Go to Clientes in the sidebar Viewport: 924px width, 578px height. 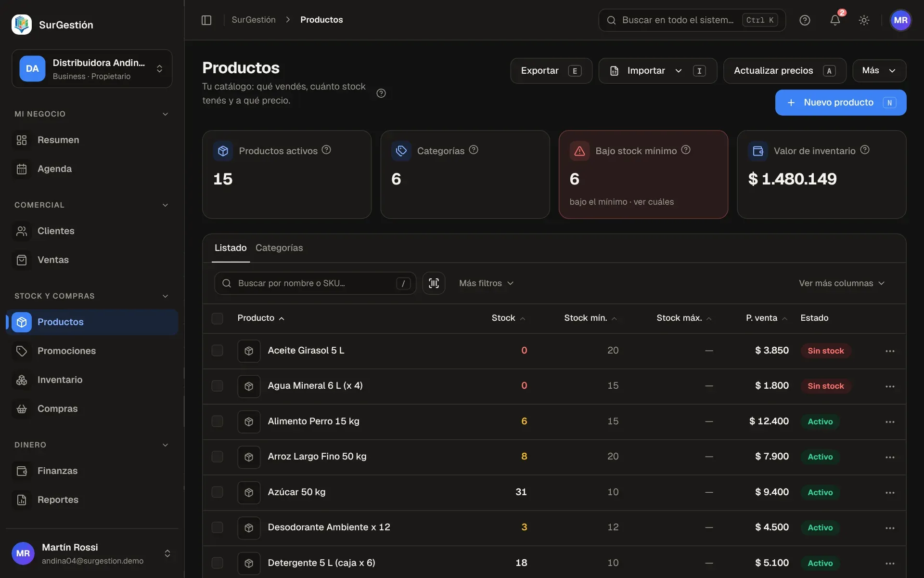92,231
